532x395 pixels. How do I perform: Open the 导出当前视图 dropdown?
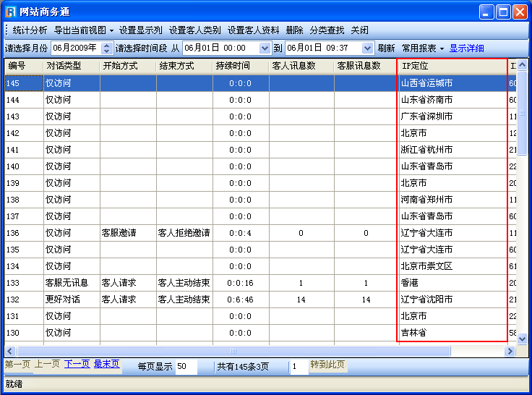[84, 30]
